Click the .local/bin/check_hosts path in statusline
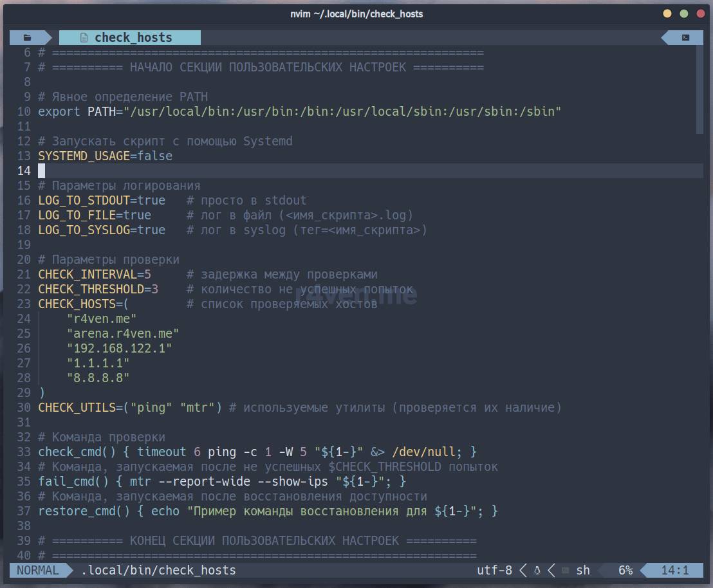713x588 pixels. coord(158,571)
